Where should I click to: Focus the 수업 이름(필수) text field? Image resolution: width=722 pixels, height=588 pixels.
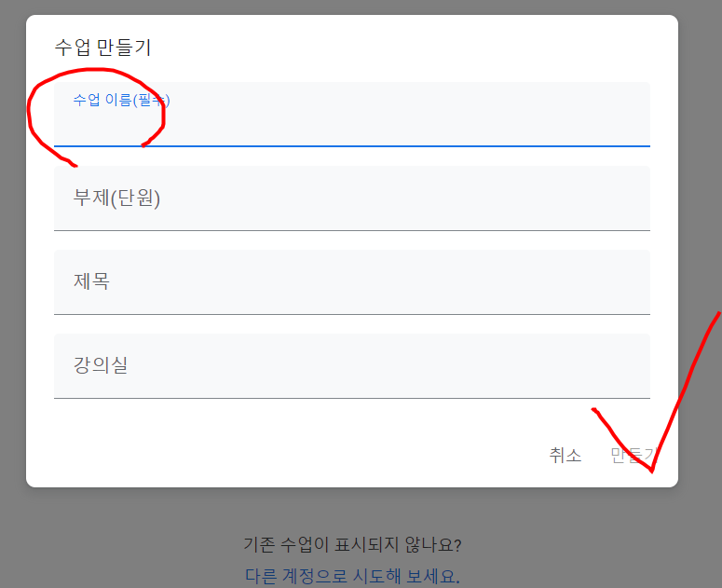click(x=352, y=115)
